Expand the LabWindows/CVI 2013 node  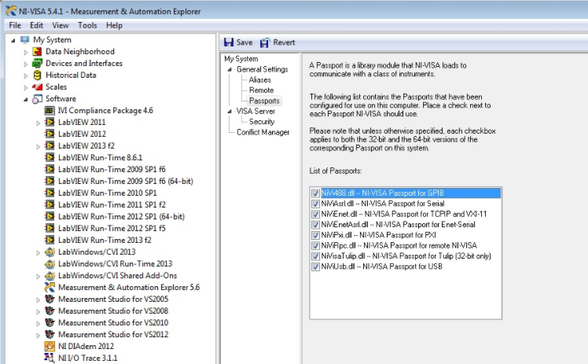38,252
